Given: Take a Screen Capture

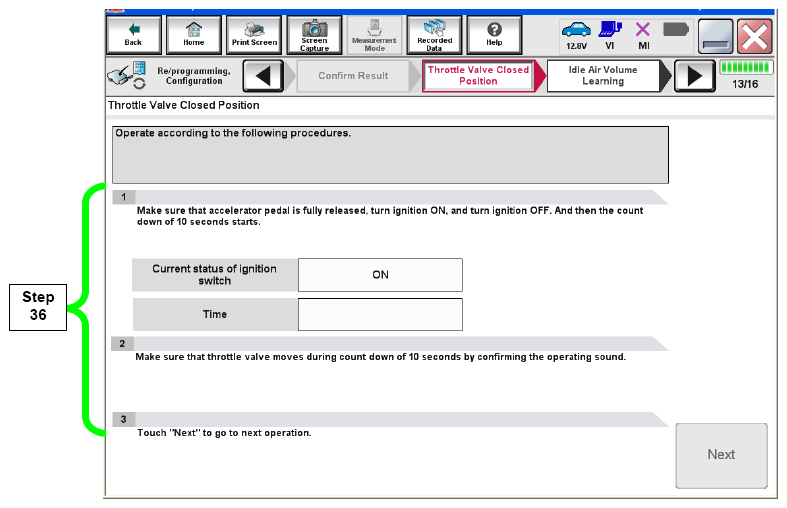Looking at the screenshot, I should (314, 34).
